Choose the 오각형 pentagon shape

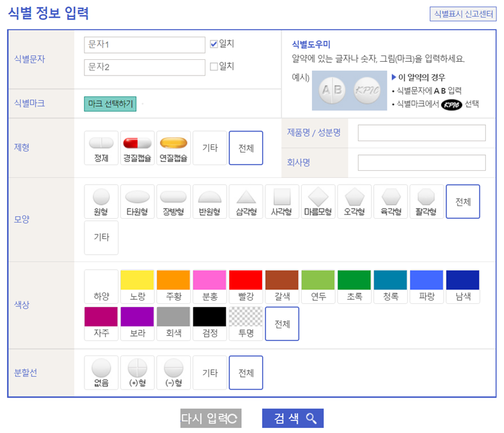[354, 202]
